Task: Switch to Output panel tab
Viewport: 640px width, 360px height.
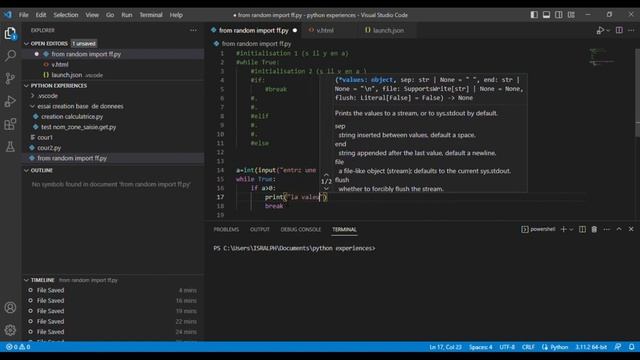Action: [x=260, y=229]
